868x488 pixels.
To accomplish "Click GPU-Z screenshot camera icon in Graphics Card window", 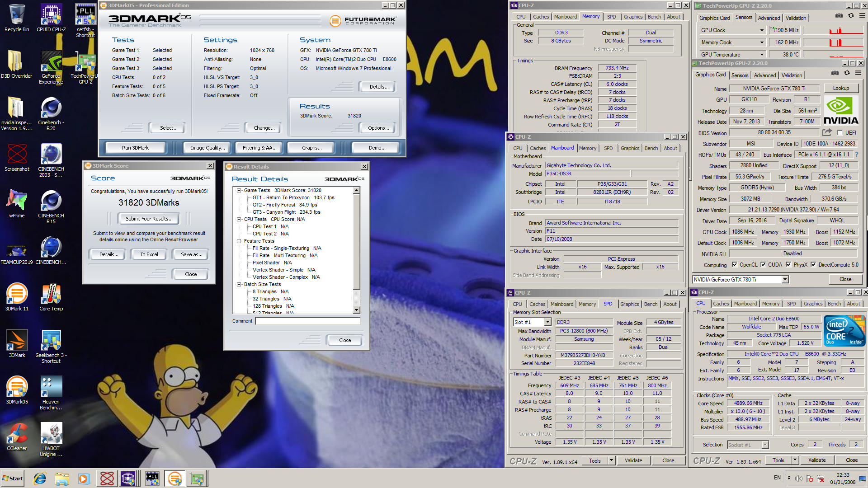I will click(835, 73).
